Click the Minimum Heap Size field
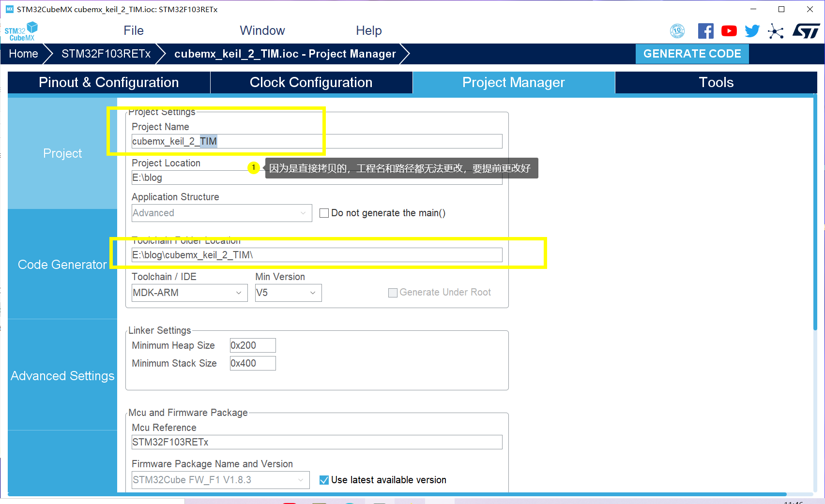Viewport: 825px width, 504px height. point(253,345)
